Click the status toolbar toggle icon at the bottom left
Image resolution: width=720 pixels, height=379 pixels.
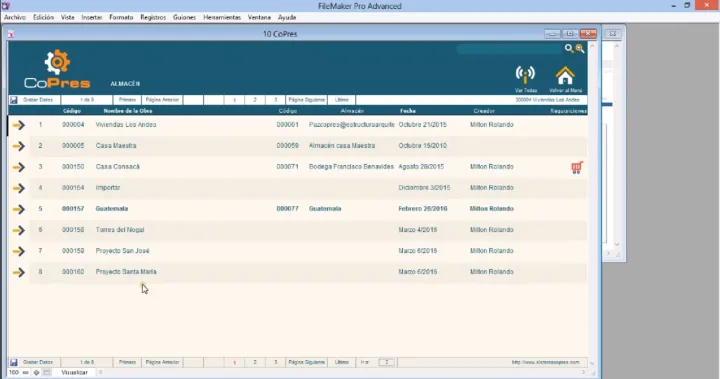pos(46,373)
